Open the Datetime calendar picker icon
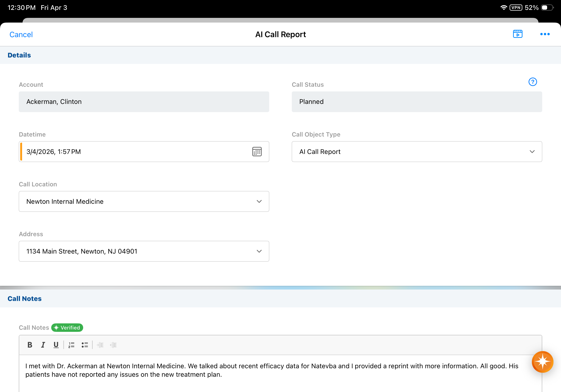Image resolution: width=561 pixels, height=392 pixels. click(257, 152)
